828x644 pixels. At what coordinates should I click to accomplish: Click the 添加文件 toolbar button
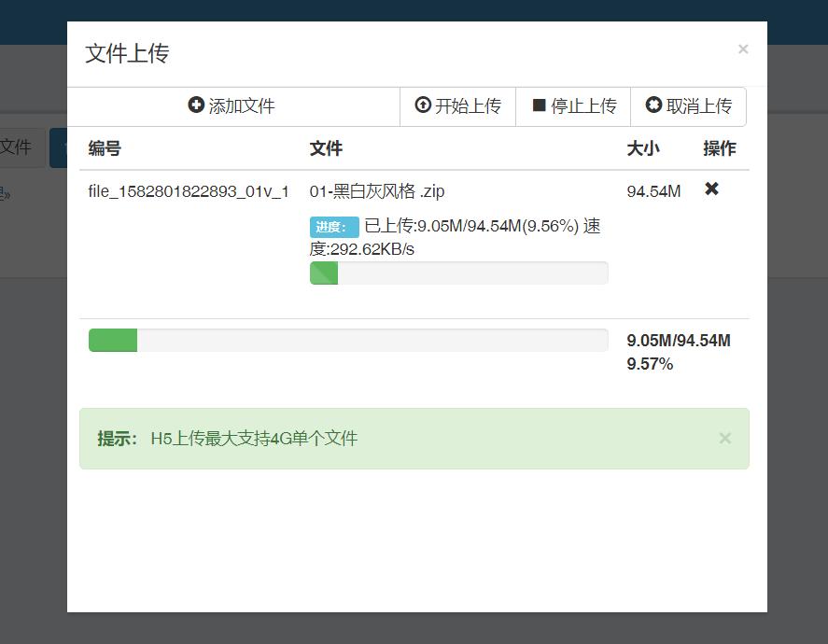(x=231, y=106)
